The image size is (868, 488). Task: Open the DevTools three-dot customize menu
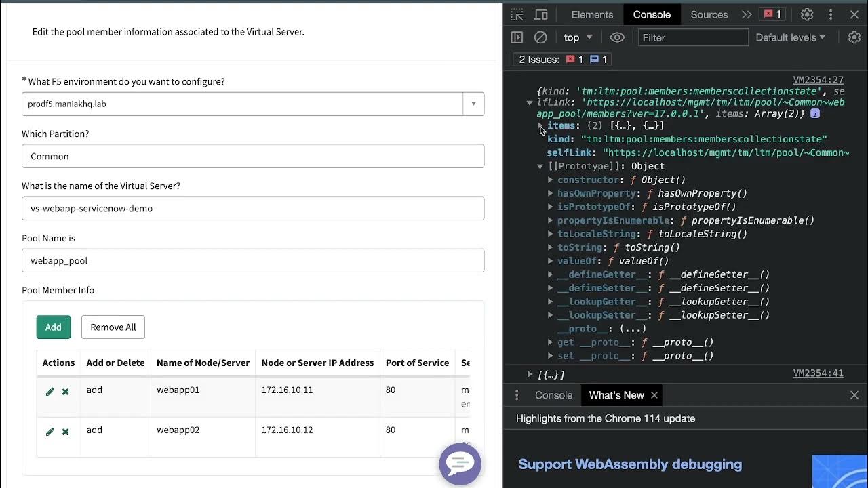click(x=831, y=14)
